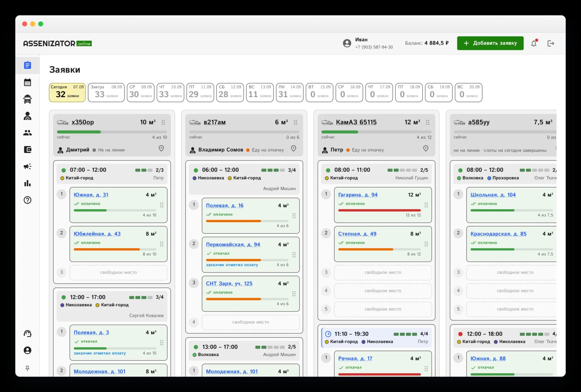
Task: Open the statistics bar chart section
Action: pos(28,183)
